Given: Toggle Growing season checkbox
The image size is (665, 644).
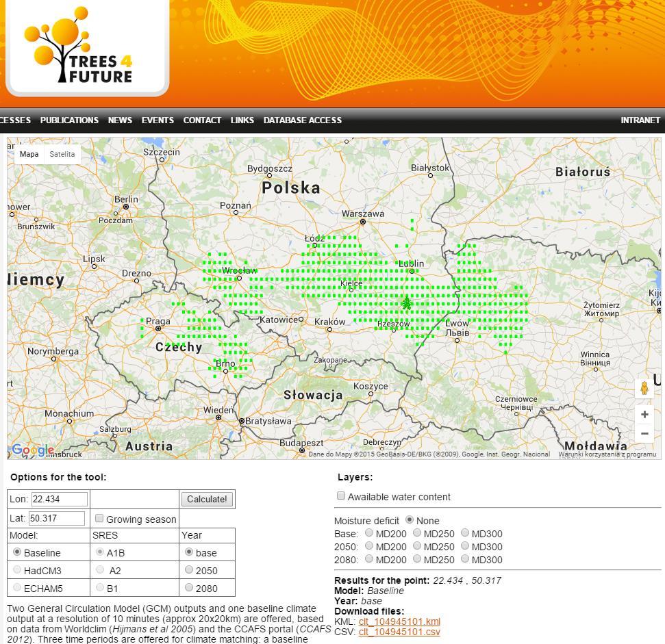Looking at the screenshot, I should (x=99, y=518).
